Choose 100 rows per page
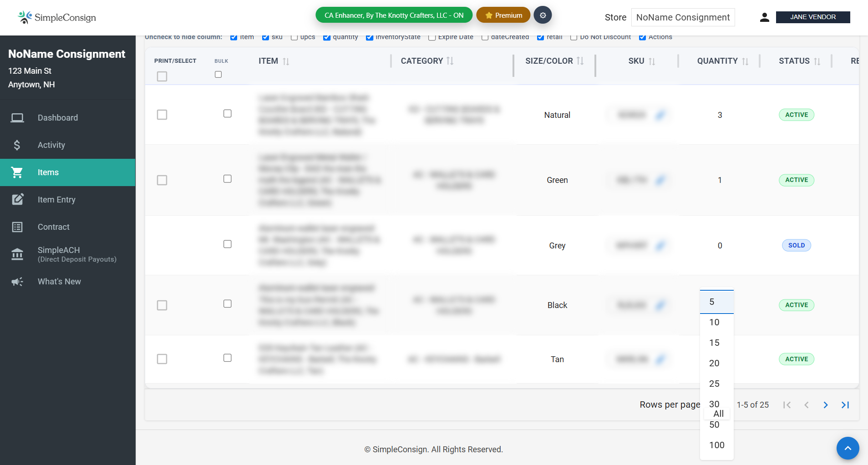This screenshot has width=868, height=465. [x=716, y=445]
